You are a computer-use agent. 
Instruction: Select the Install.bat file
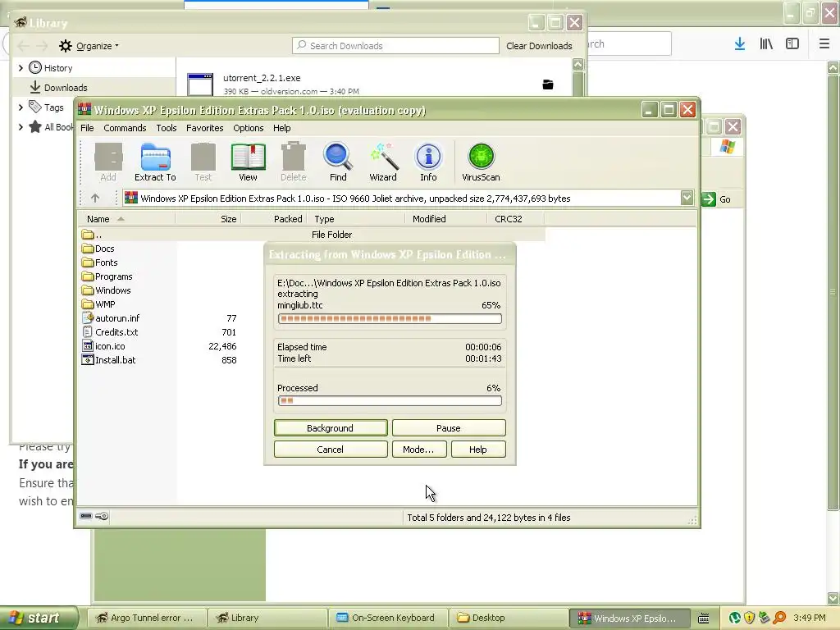pos(109,360)
